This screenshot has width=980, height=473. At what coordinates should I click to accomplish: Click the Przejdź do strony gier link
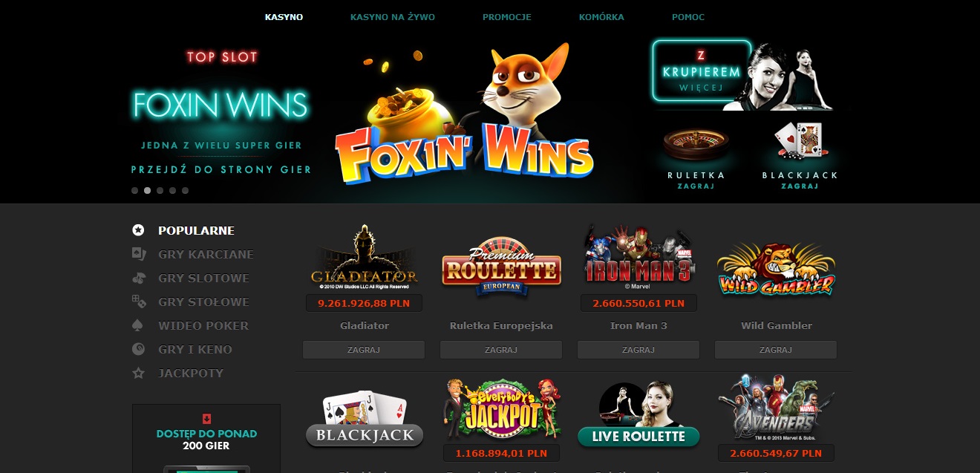(221, 169)
